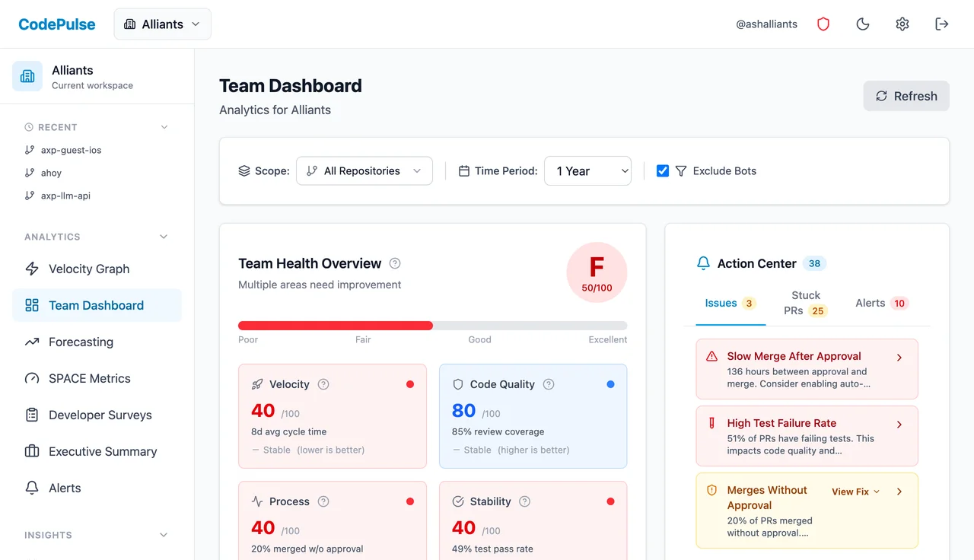Click the Code Quality blue status dot

coord(610,384)
